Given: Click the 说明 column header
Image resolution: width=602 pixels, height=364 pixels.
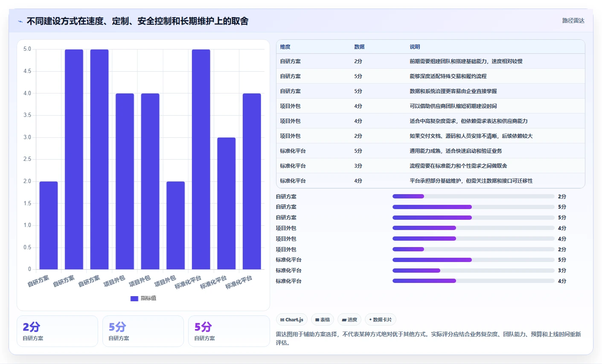Looking at the screenshot, I should pos(415,47).
